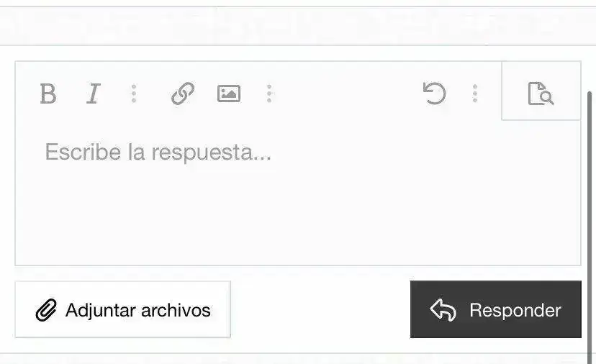This screenshot has height=364, width=596.
Task: Open the Adjuntar archivos file picker
Action: 123,309
